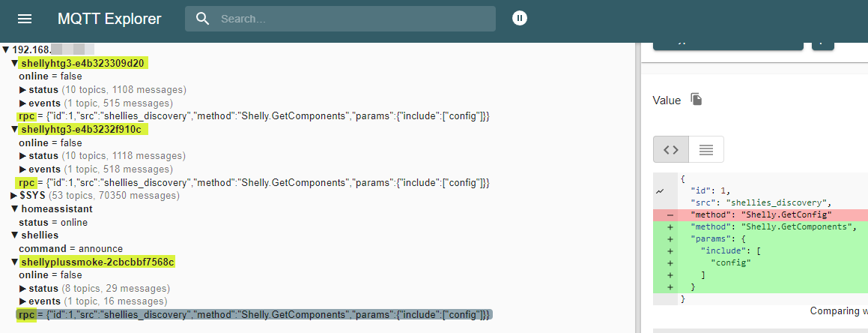Expand events with 515 messages

coord(22,103)
